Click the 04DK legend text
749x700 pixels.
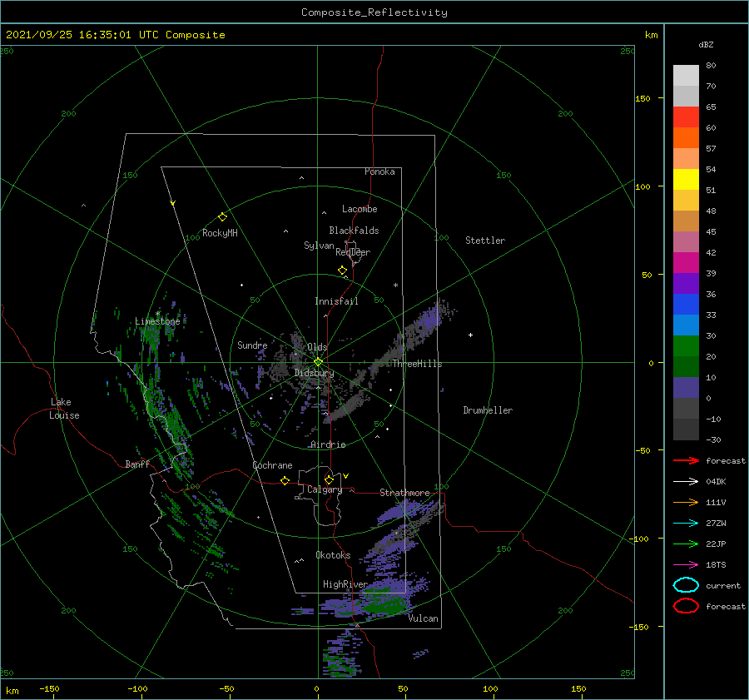click(x=716, y=481)
